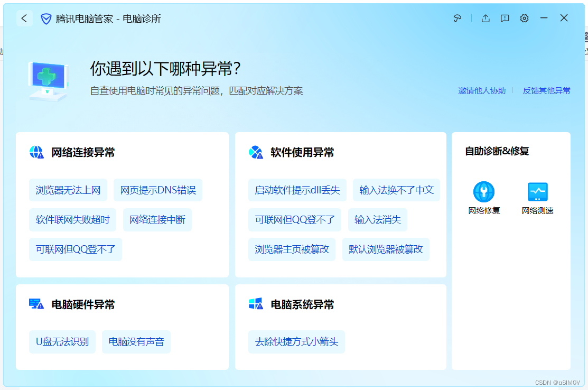Select 启动软件提示dll丢失 issue
This screenshot has width=588, height=390.
(x=297, y=190)
